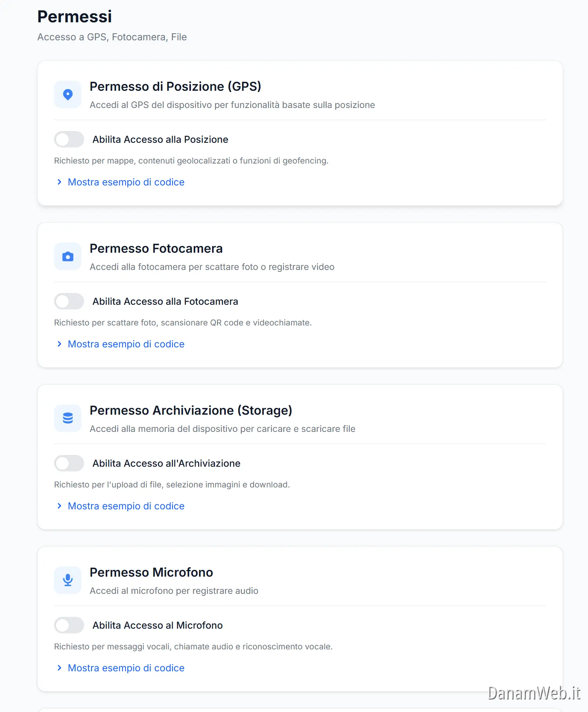Click the subtitle Accesso a GPS, Fotocamera, File

[x=112, y=37]
